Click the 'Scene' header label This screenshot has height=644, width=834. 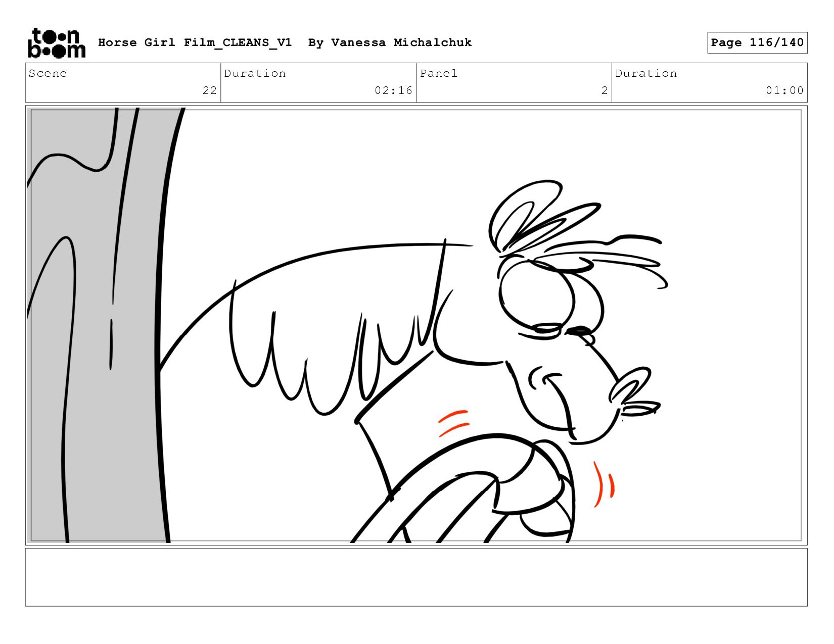coord(48,73)
